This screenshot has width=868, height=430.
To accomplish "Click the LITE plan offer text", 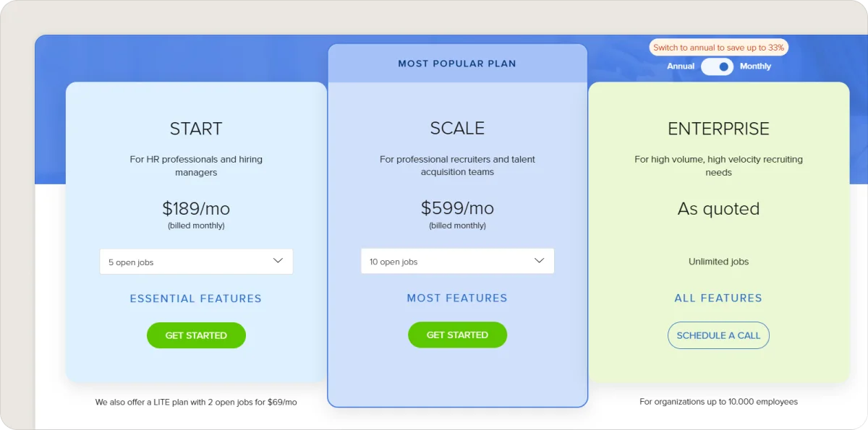I will [x=196, y=403].
